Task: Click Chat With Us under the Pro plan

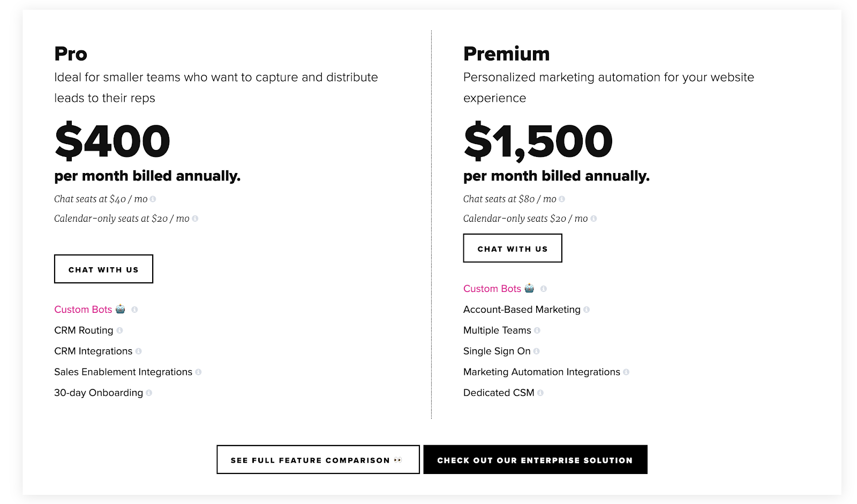Action: [x=103, y=269]
